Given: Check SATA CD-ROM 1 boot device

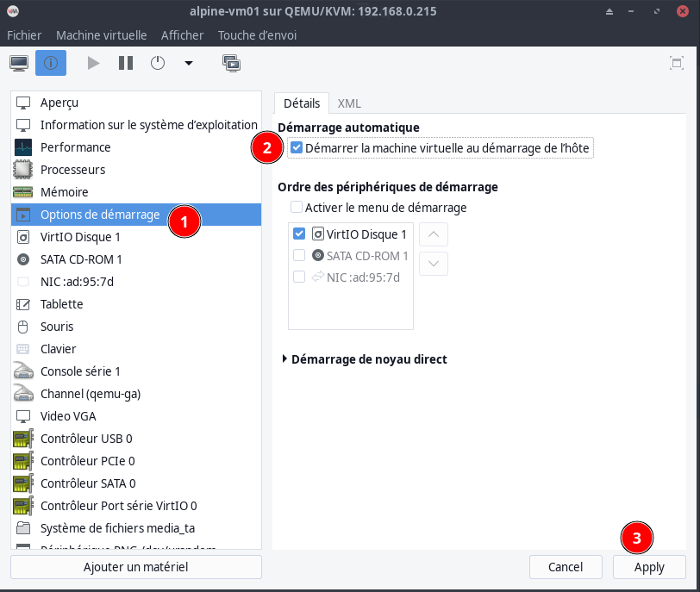Looking at the screenshot, I should pos(299,256).
